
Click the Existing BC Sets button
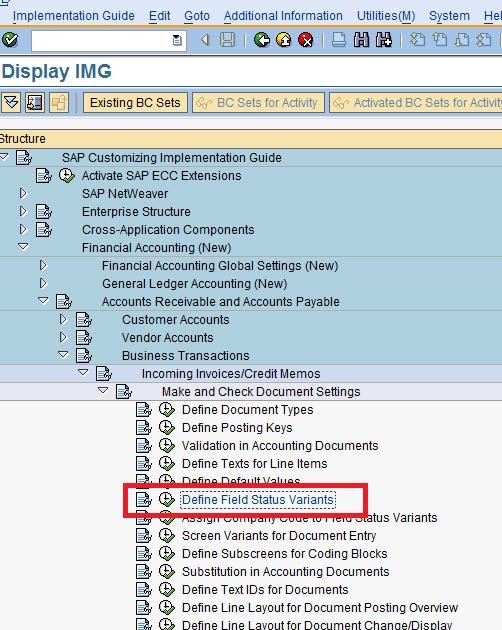135,103
